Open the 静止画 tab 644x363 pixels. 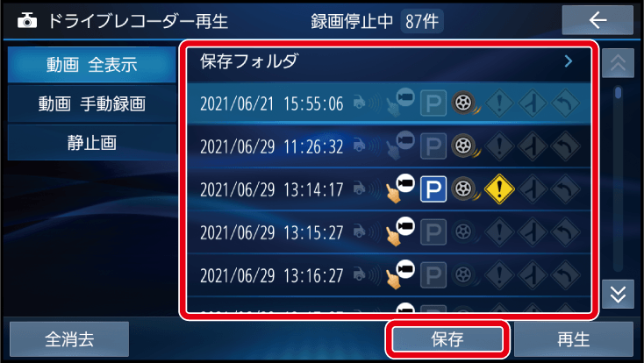92,143
